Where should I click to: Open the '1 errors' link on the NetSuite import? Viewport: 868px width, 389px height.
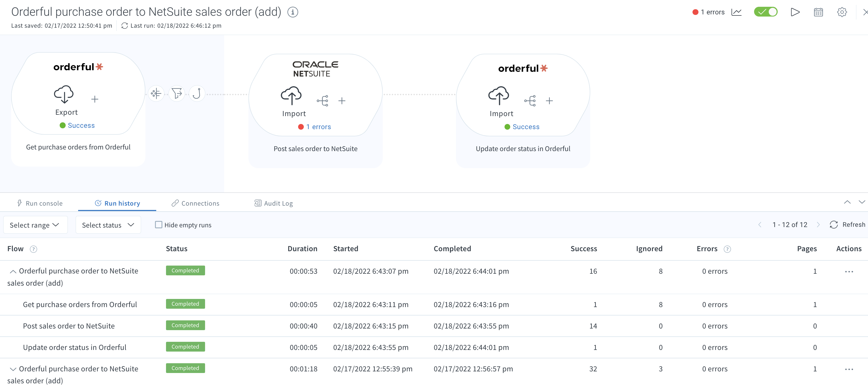318,127
